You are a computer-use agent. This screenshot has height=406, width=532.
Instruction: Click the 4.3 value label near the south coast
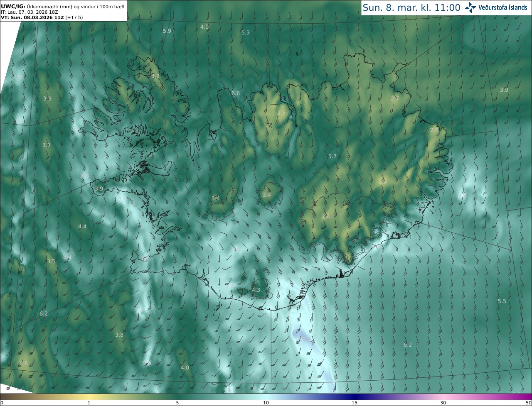coord(256,290)
